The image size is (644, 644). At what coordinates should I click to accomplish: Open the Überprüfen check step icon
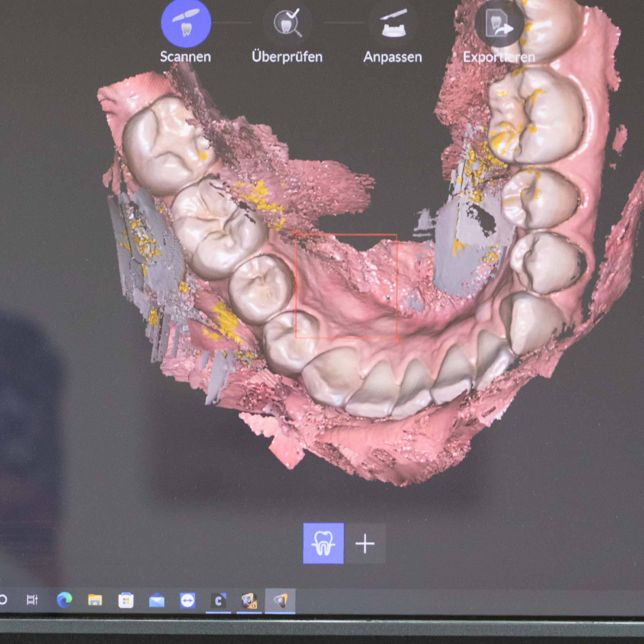287,23
